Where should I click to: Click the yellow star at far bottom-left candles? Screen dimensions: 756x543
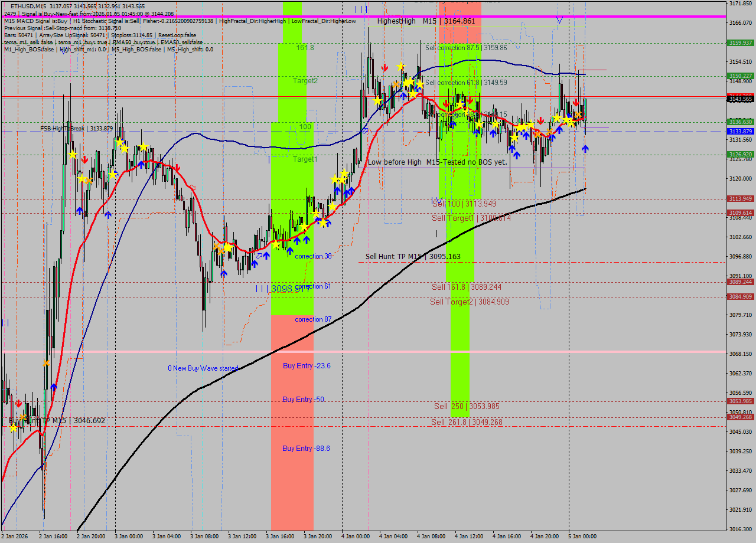(13, 427)
